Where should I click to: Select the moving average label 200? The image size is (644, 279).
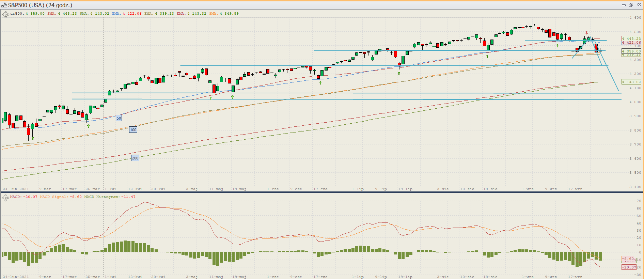[135, 158]
